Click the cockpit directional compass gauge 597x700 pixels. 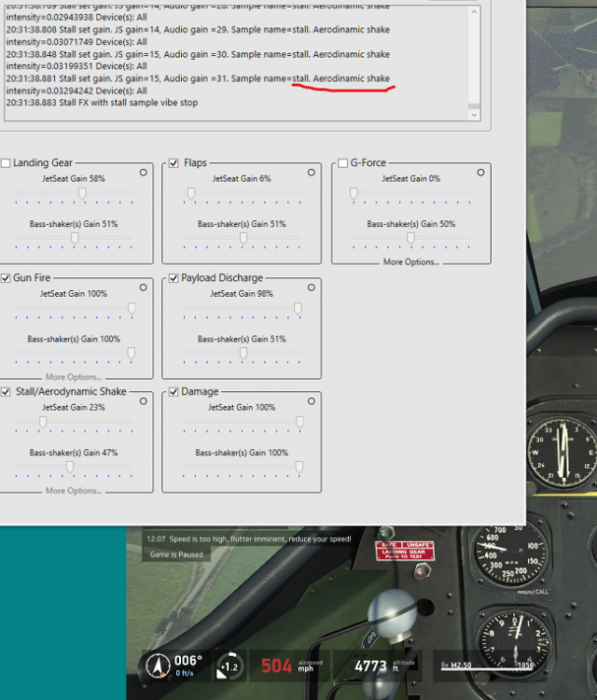click(563, 452)
